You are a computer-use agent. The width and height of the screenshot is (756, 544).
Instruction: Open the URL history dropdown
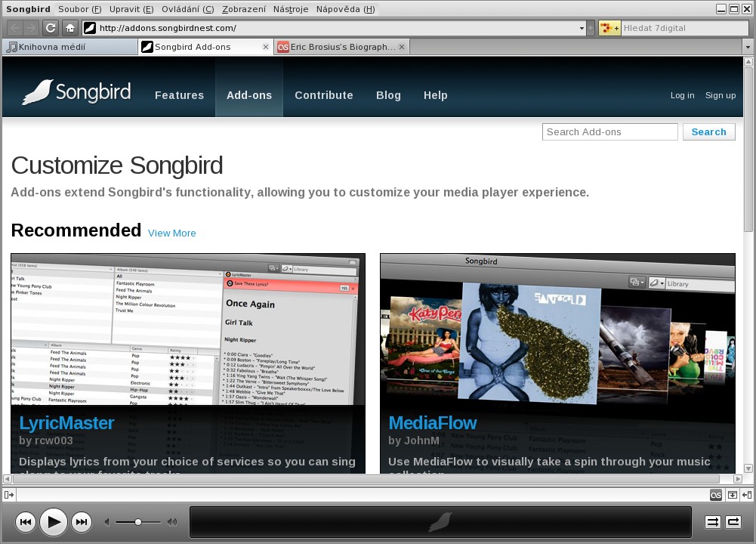point(582,29)
